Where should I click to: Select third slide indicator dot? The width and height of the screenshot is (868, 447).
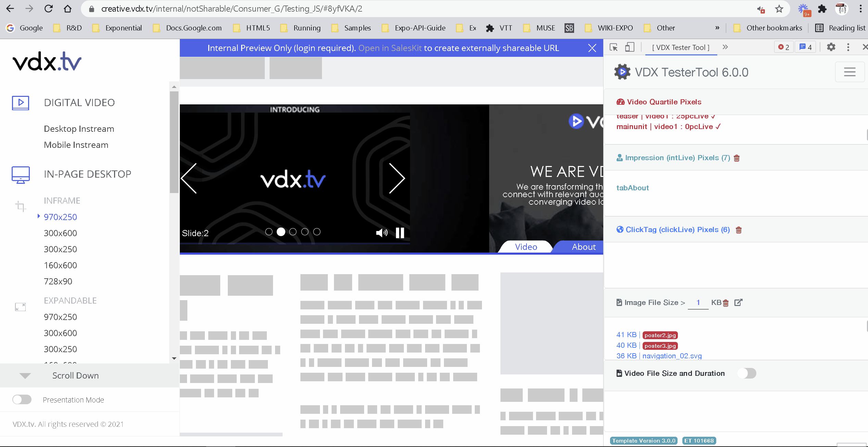[293, 232]
